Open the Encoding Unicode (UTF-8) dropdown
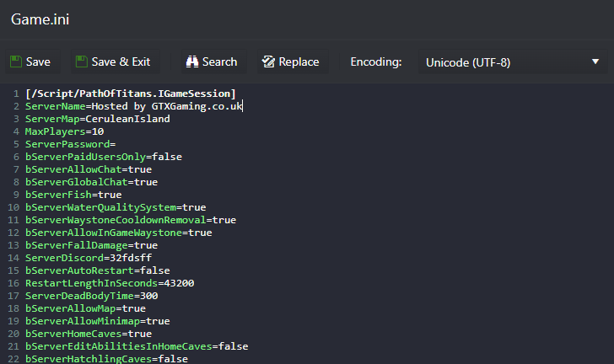 coord(513,62)
